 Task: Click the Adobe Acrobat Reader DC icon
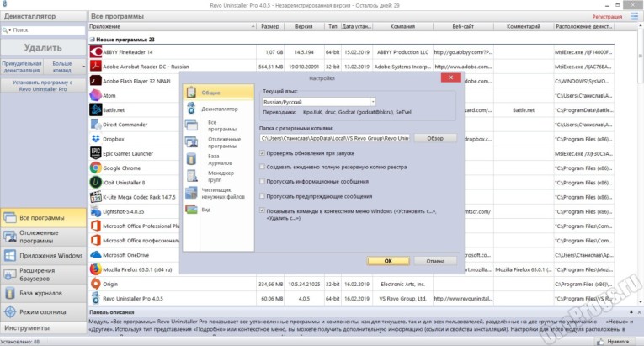96,67
